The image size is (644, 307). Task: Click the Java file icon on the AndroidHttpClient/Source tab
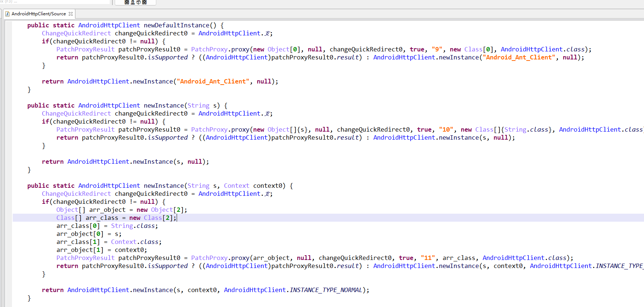click(x=8, y=14)
